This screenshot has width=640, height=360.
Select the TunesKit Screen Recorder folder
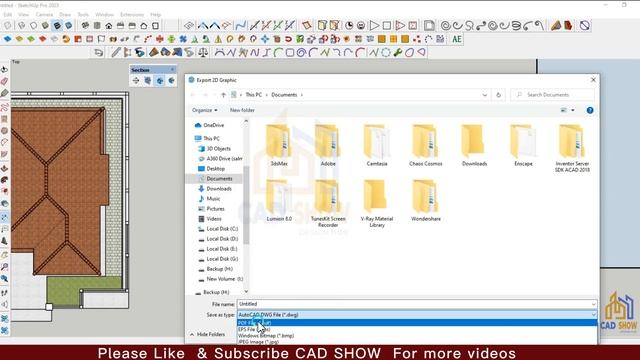pos(328,204)
